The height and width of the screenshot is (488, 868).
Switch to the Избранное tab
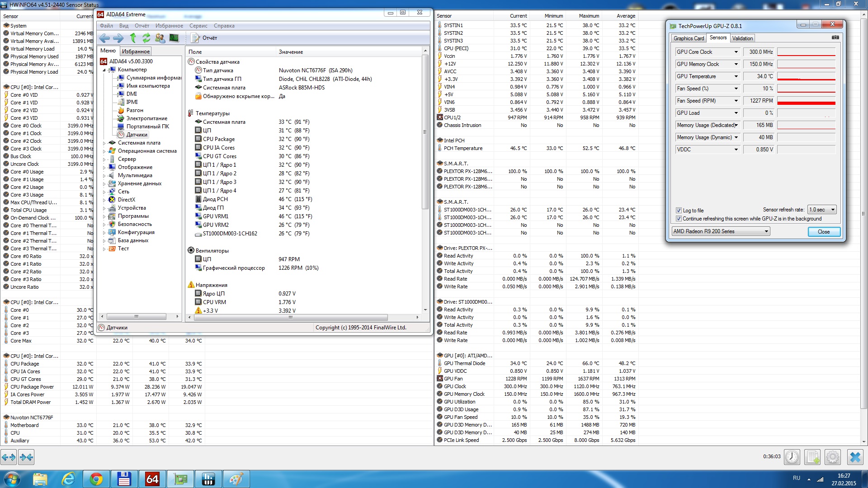pyautogui.click(x=136, y=52)
